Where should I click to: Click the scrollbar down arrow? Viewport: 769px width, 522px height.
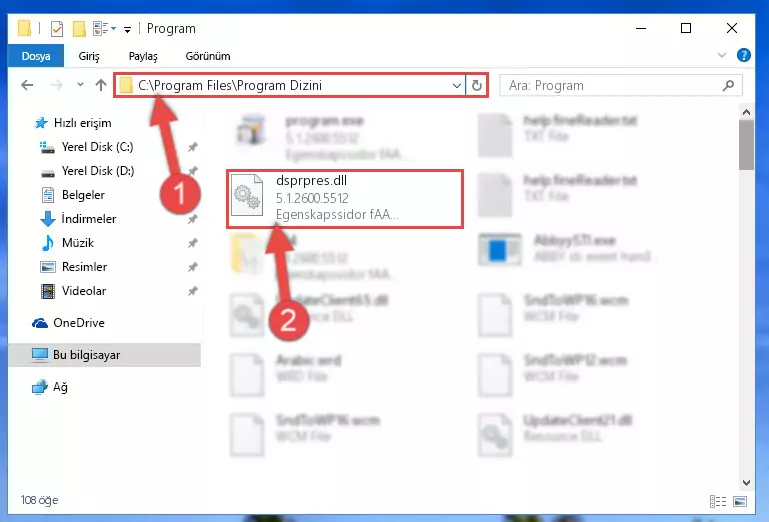tap(746, 482)
